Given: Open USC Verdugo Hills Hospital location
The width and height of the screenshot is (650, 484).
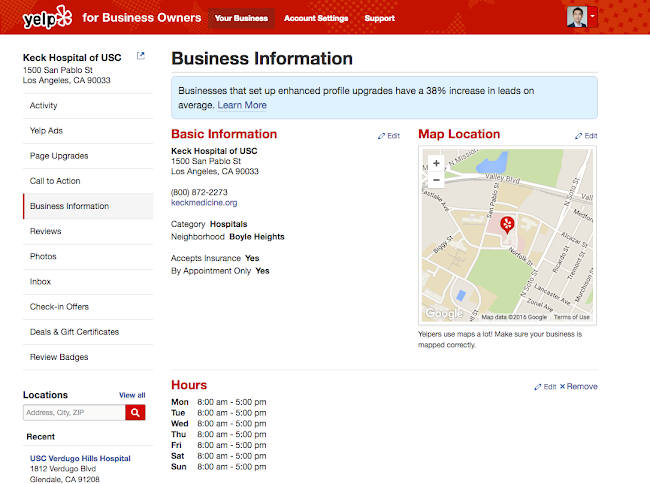Looking at the screenshot, I should point(80,458).
